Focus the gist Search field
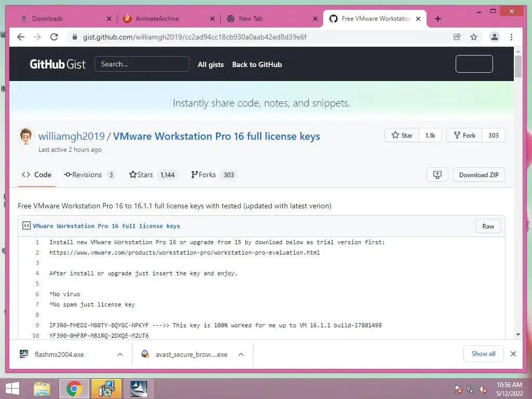 (x=142, y=64)
